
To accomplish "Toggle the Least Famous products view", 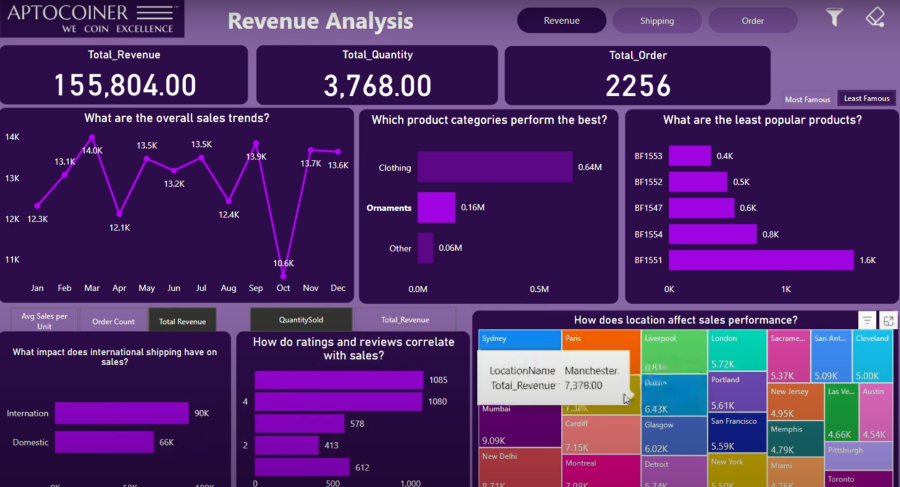I will pos(866,99).
